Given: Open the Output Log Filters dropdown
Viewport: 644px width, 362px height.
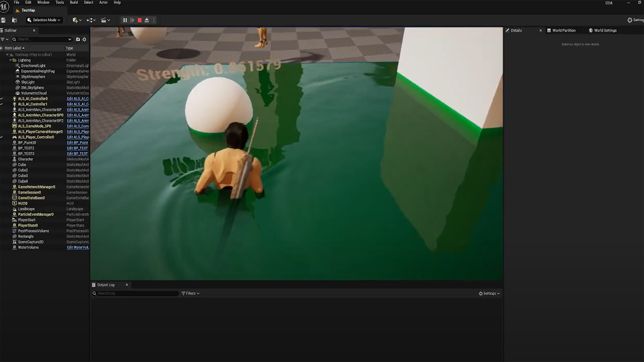Looking at the screenshot, I should click(x=191, y=293).
